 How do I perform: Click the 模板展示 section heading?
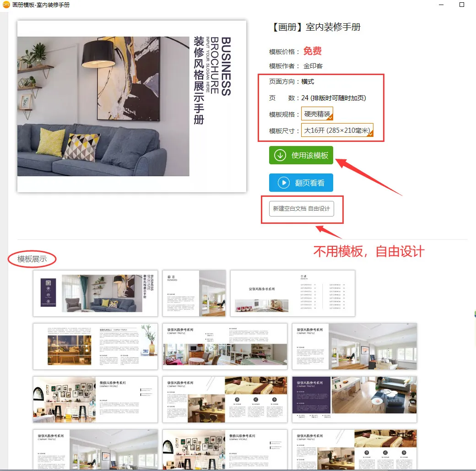pyautogui.click(x=32, y=259)
